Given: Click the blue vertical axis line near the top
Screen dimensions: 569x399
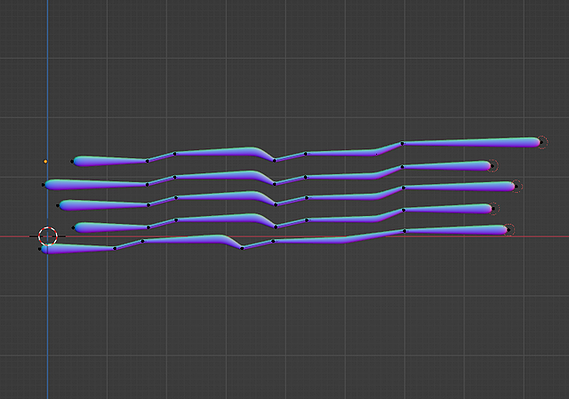Looking at the screenshot, I should tap(47, 36).
